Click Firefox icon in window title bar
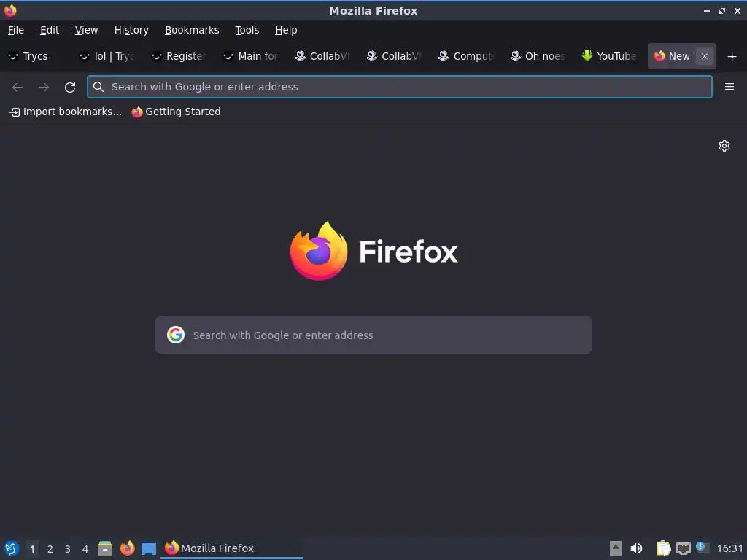Viewport: 747px width, 560px height. pyautogui.click(x=10, y=10)
